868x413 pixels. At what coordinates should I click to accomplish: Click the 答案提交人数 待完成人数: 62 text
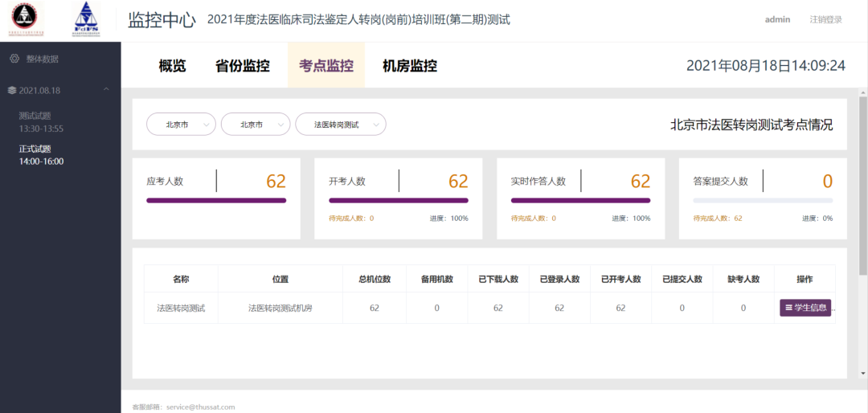pos(718,218)
